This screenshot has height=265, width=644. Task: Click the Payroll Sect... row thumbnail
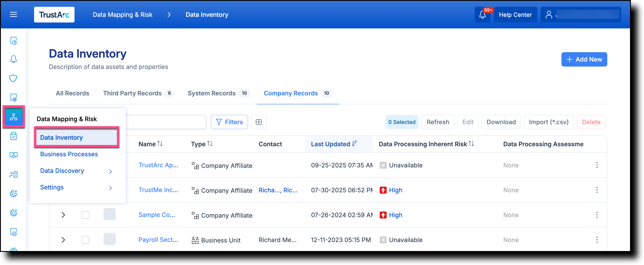[109, 239]
